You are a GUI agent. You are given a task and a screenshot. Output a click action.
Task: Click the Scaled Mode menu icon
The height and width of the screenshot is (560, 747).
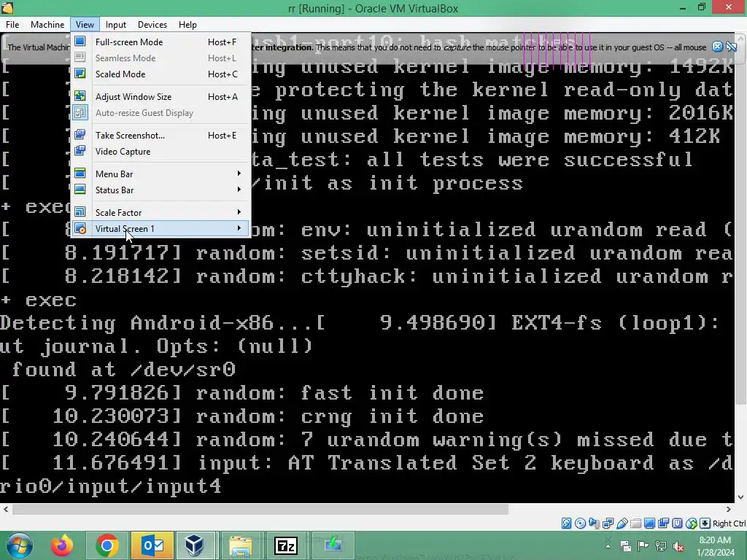80,74
